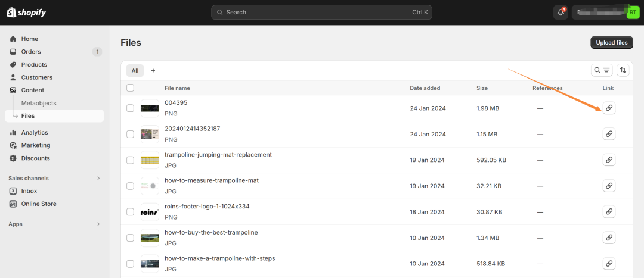Screen dimensions: 644x278
Task: Open the notifications bell
Action: click(560, 13)
